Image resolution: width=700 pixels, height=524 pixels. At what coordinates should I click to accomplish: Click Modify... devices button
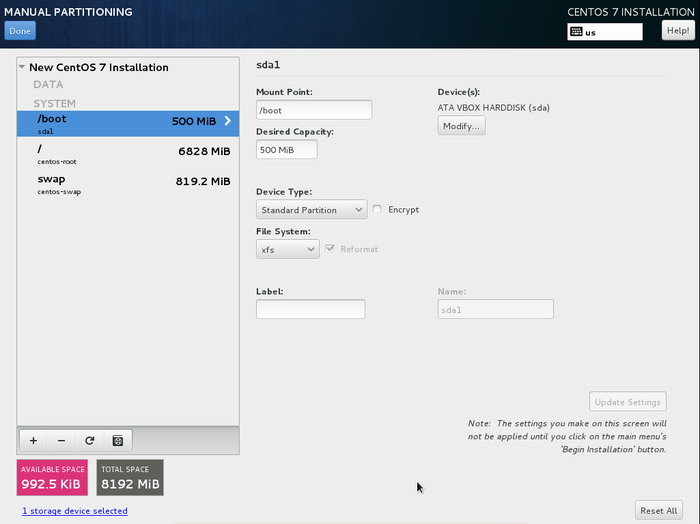tap(461, 126)
